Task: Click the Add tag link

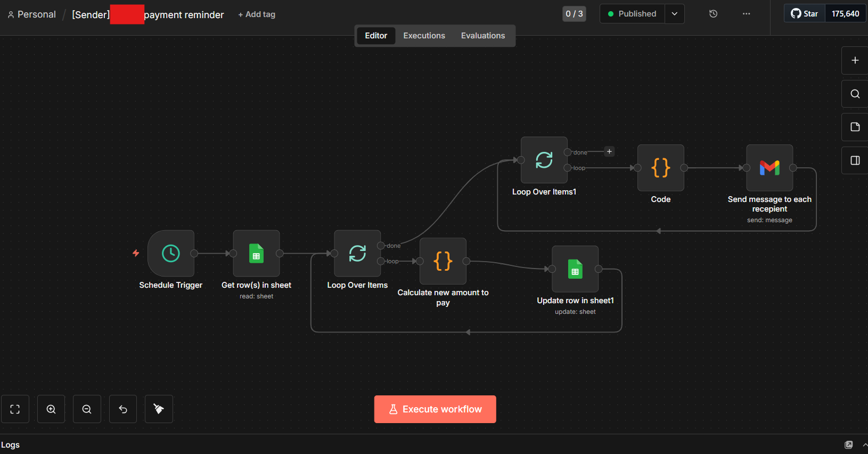Action: coord(257,14)
